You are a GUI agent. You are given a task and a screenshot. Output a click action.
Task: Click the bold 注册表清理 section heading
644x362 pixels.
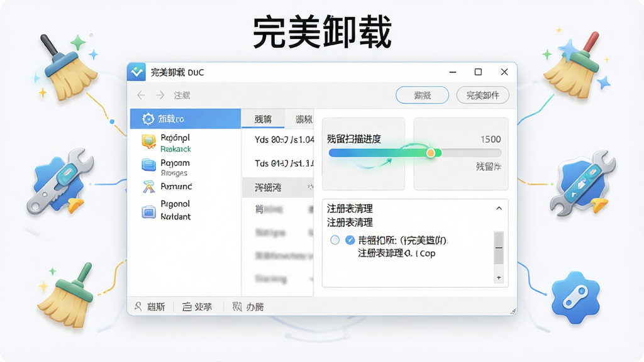350,209
